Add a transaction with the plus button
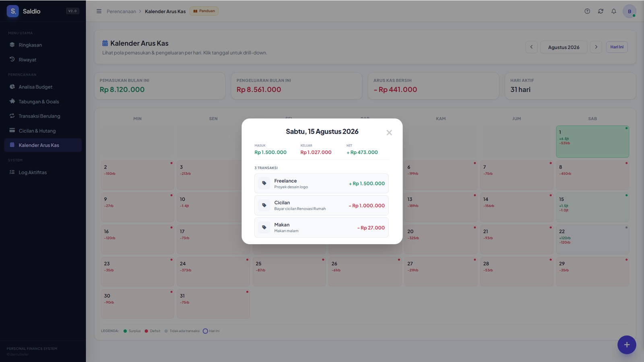 pyautogui.click(x=627, y=345)
